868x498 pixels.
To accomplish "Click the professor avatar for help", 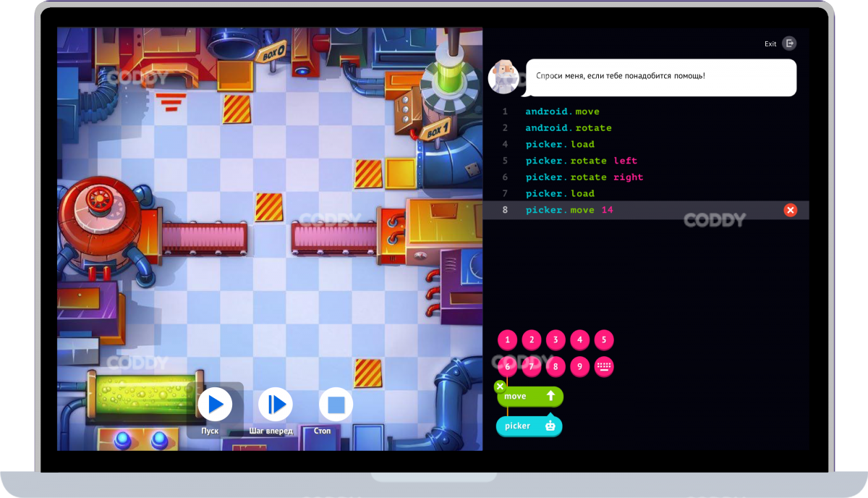I will (x=503, y=77).
